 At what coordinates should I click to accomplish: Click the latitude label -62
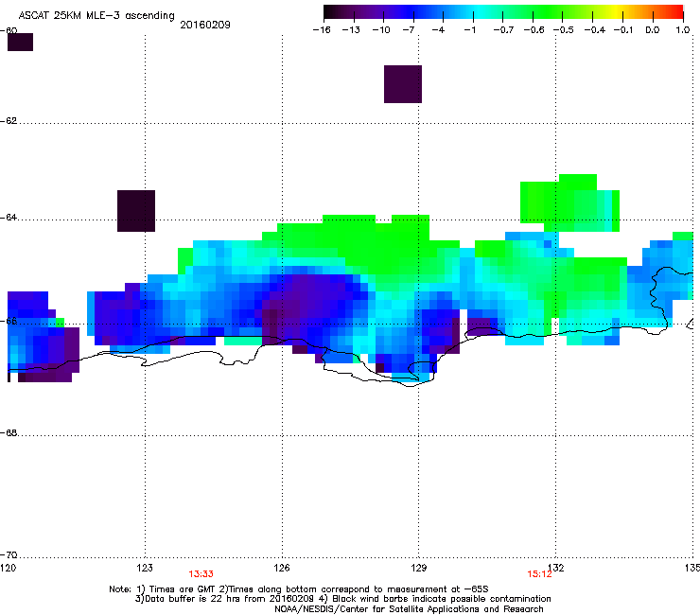click(x=9, y=121)
